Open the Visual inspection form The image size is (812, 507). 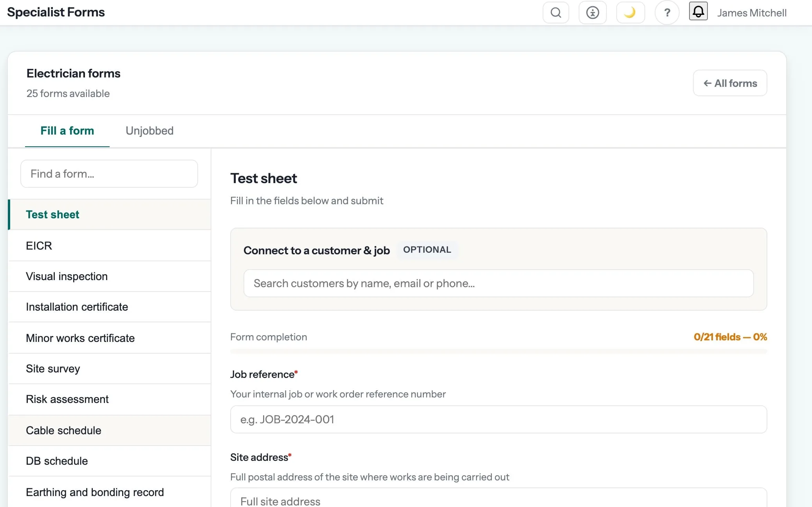(110, 276)
